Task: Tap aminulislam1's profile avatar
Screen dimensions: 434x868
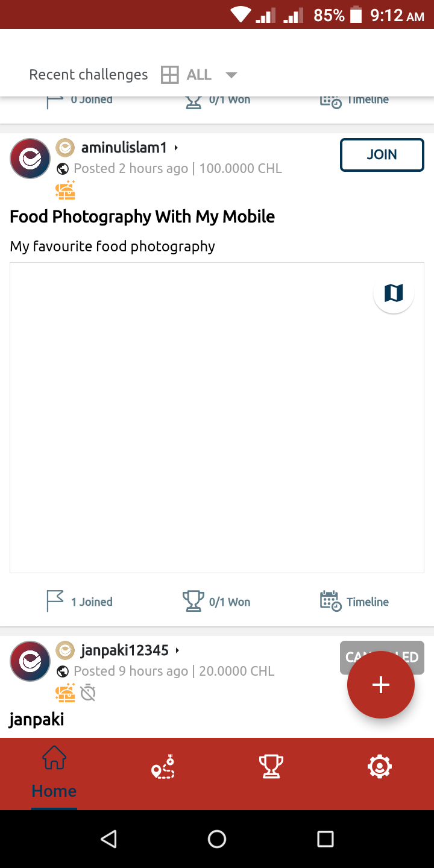Action: tap(30, 159)
